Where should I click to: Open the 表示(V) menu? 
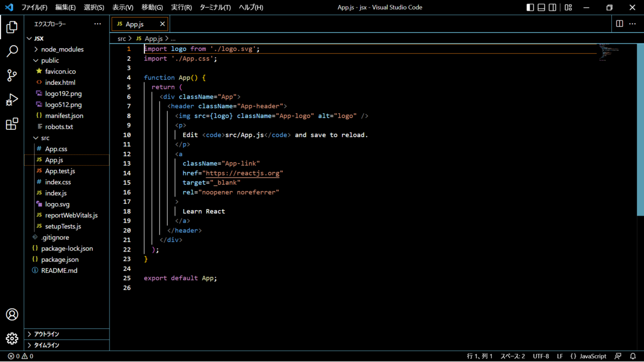[x=123, y=8]
